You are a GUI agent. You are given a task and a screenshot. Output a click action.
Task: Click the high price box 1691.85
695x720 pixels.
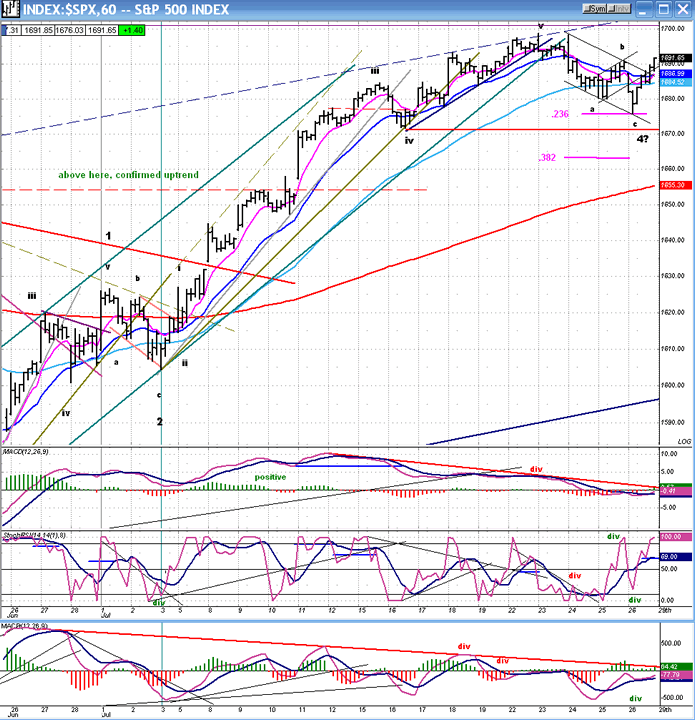(38, 30)
